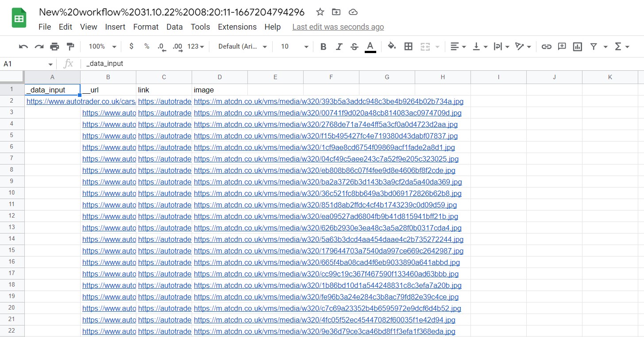This screenshot has height=337, width=644.
Task: Select the paint format roller
Action: click(x=70, y=46)
